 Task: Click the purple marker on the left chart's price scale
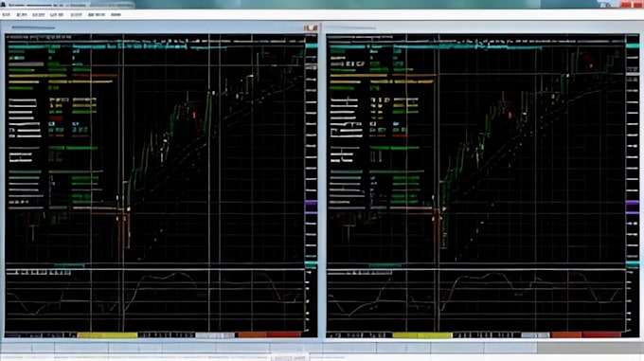311,203
